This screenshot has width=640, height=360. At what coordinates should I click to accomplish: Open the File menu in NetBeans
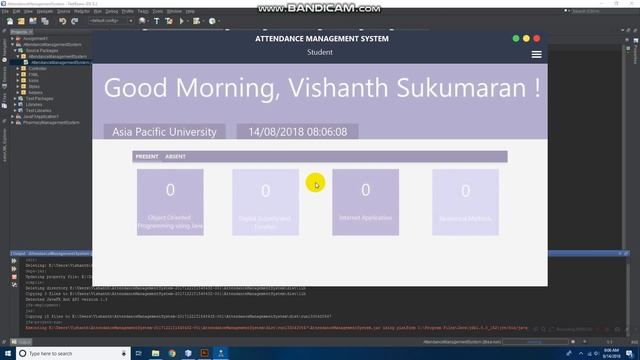[5, 11]
